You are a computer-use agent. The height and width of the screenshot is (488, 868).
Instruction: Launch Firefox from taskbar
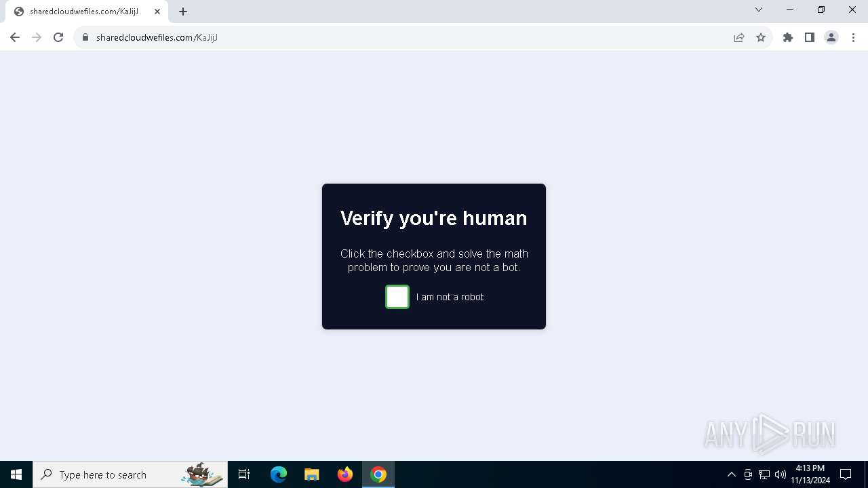click(x=345, y=474)
